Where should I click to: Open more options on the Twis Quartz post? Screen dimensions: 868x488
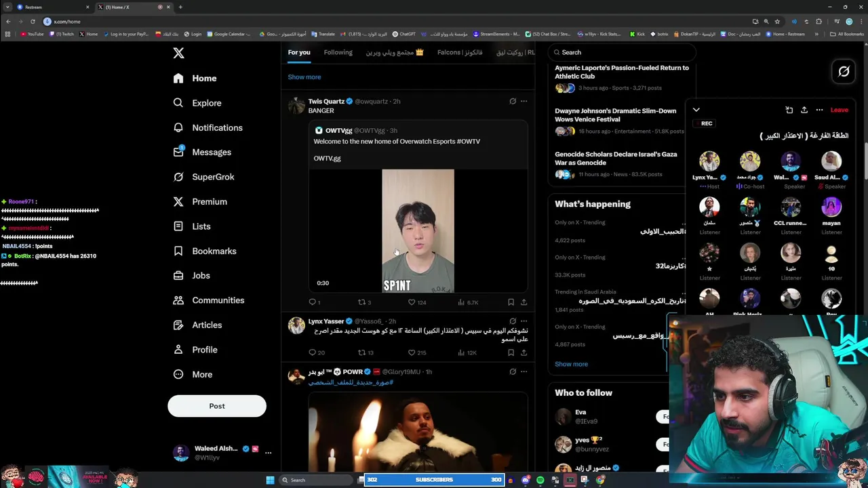coord(524,101)
